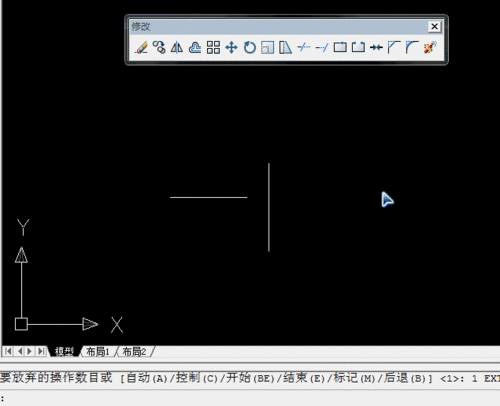This screenshot has width=500, height=406.
Task: Jump to first layout tab arrow
Action: click(x=8, y=351)
